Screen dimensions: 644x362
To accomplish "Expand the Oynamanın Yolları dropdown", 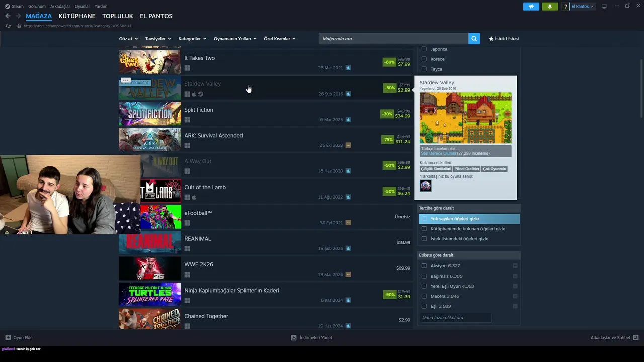I will (235, 39).
